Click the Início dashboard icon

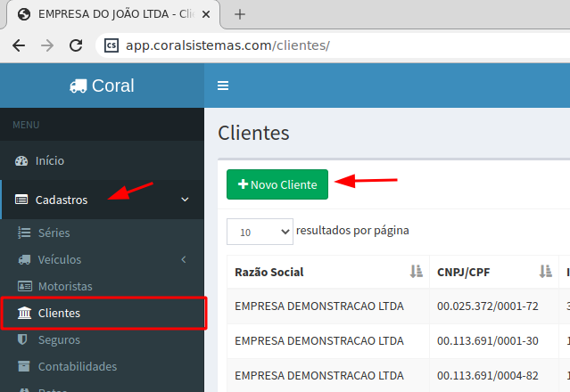coord(22,161)
